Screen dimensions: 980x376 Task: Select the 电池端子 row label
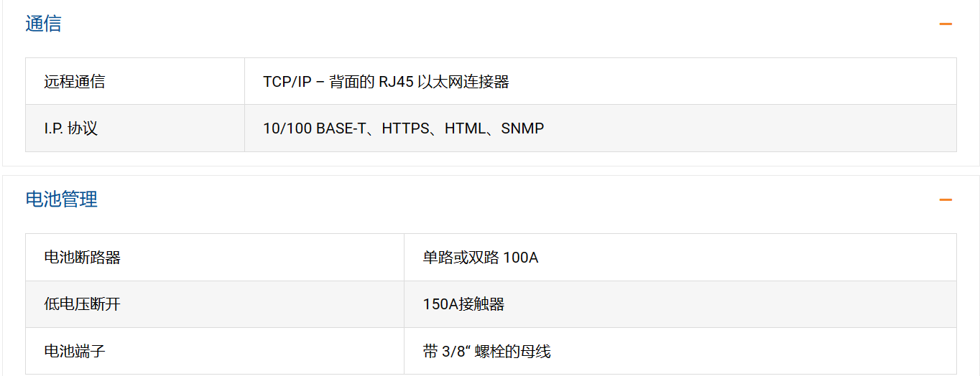click(x=74, y=352)
